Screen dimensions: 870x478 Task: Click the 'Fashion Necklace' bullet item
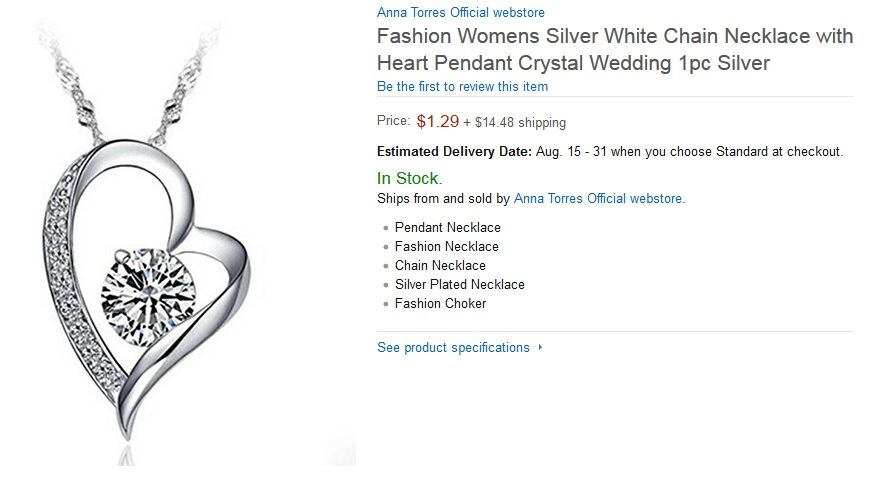446,247
